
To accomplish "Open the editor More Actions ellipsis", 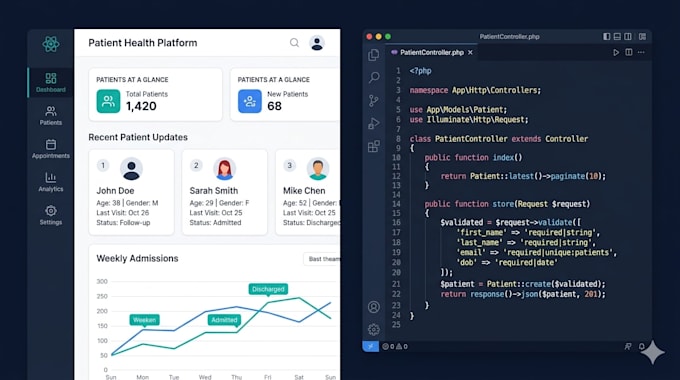I will click(641, 52).
